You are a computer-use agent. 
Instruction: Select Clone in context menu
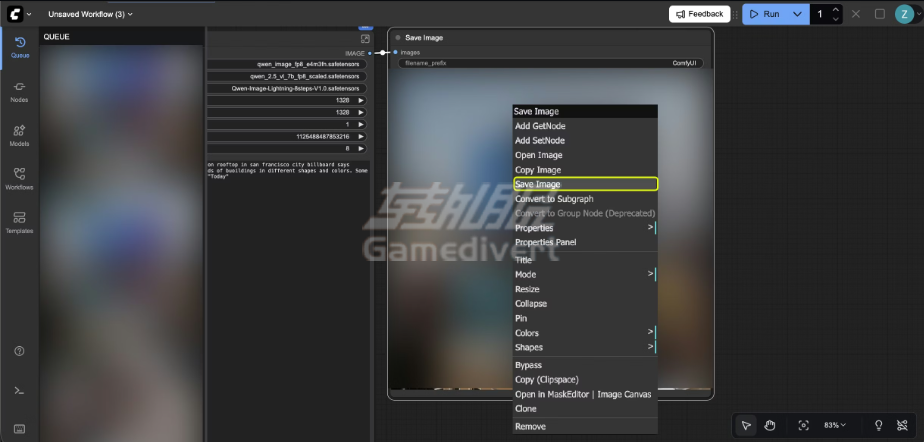pos(585,408)
